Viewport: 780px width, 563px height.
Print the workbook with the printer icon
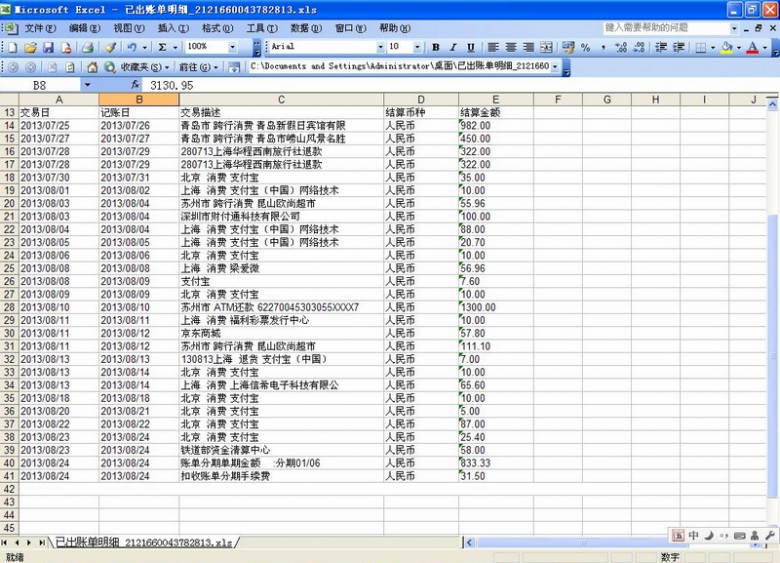[x=88, y=47]
